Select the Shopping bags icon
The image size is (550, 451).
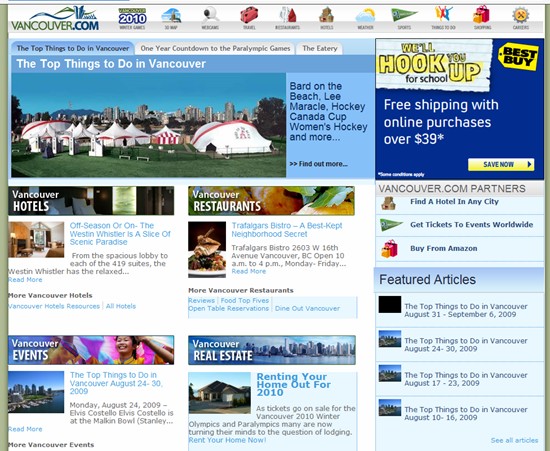482,18
